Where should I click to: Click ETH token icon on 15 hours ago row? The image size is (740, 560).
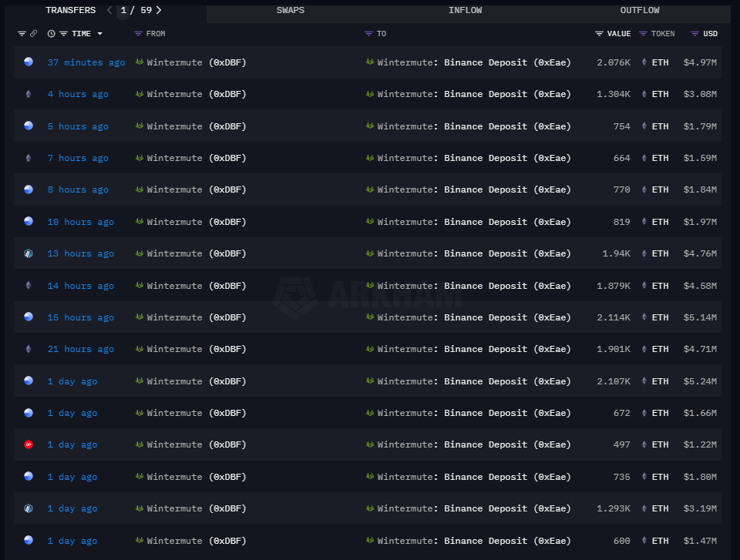click(x=644, y=317)
